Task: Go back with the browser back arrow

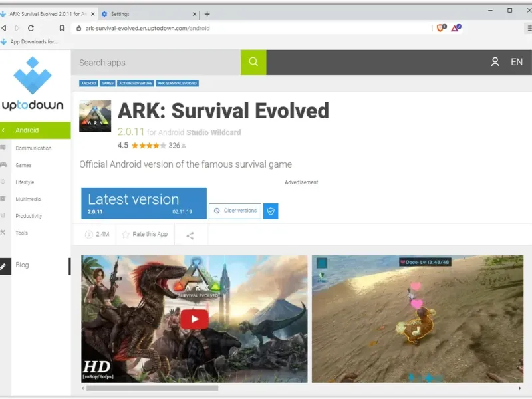Action: pos(4,28)
